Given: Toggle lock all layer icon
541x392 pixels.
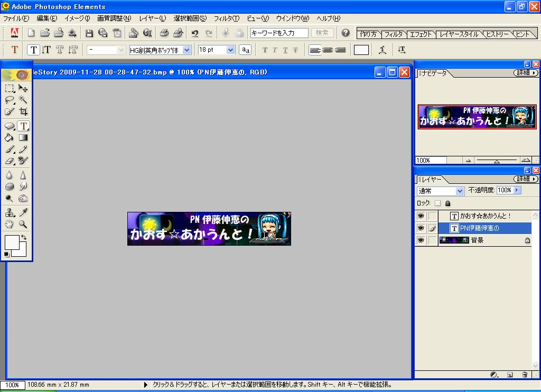Looking at the screenshot, I should (x=448, y=203).
